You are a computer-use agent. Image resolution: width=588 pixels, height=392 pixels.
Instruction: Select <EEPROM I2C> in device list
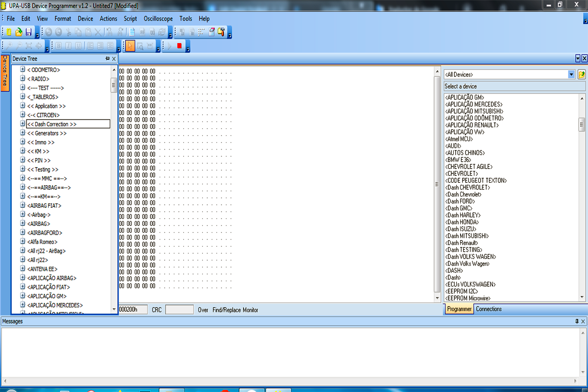coord(461,291)
